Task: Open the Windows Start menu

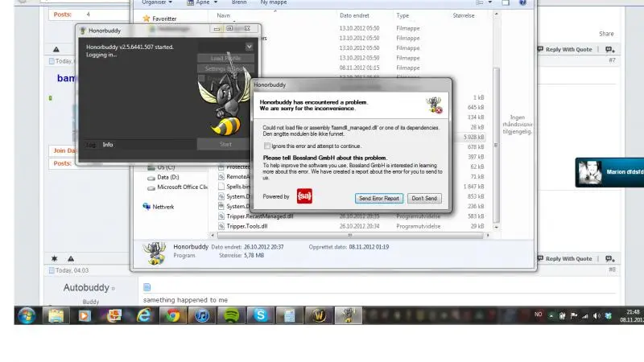Action: pyautogui.click(x=27, y=315)
